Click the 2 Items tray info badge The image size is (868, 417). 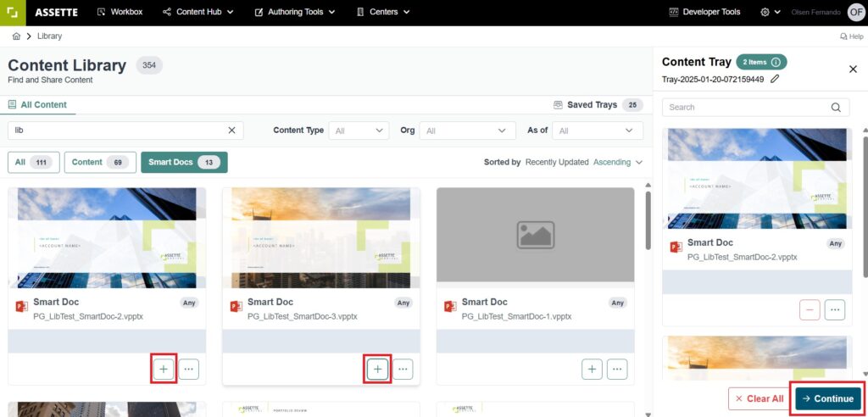762,62
